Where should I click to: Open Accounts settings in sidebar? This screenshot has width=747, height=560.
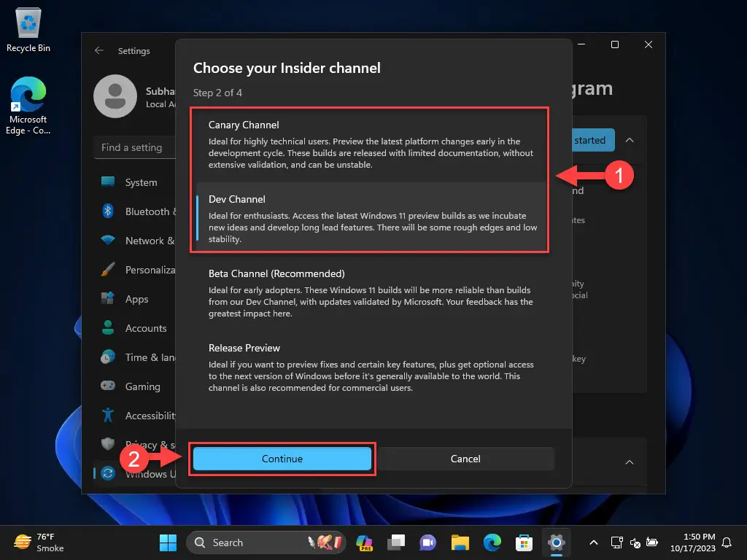[136, 328]
